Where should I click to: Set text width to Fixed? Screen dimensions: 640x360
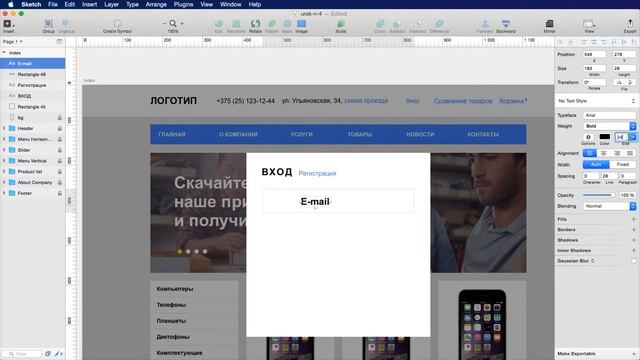pyautogui.click(x=623, y=164)
